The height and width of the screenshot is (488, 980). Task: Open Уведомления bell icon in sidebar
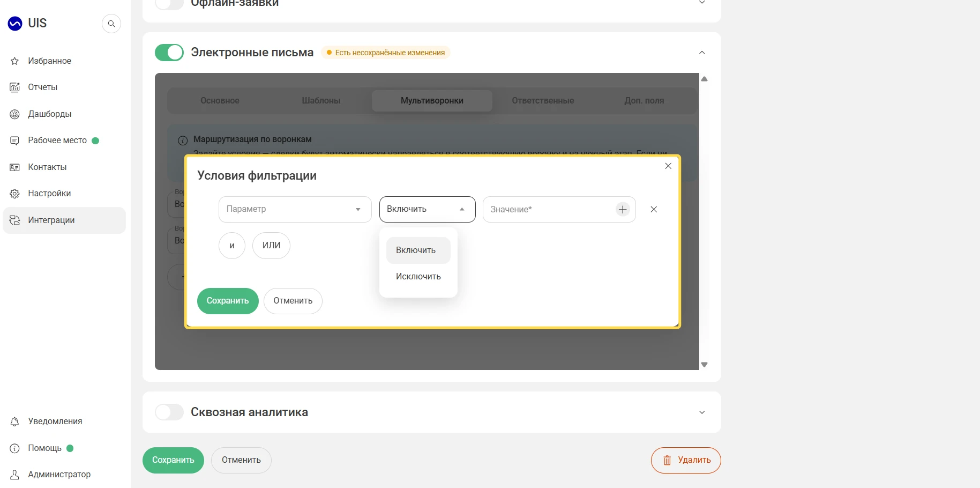(x=15, y=422)
